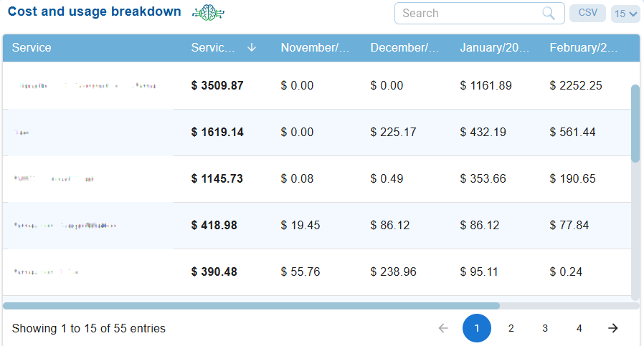Click the sort arrow on the Service total column
This screenshot has height=346, width=644.
tap(251, 47)
